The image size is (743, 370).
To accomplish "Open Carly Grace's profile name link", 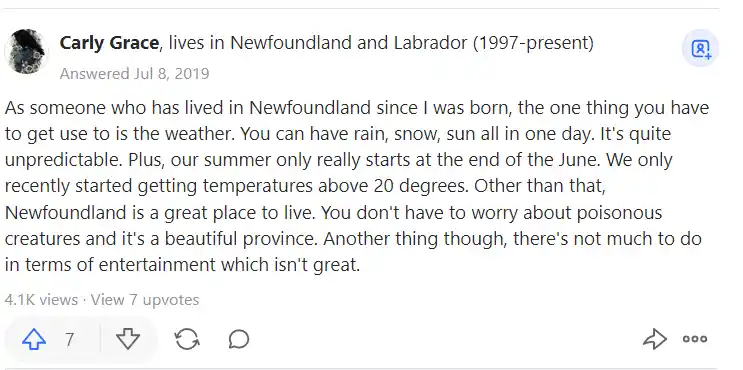I will click(109, 43).
